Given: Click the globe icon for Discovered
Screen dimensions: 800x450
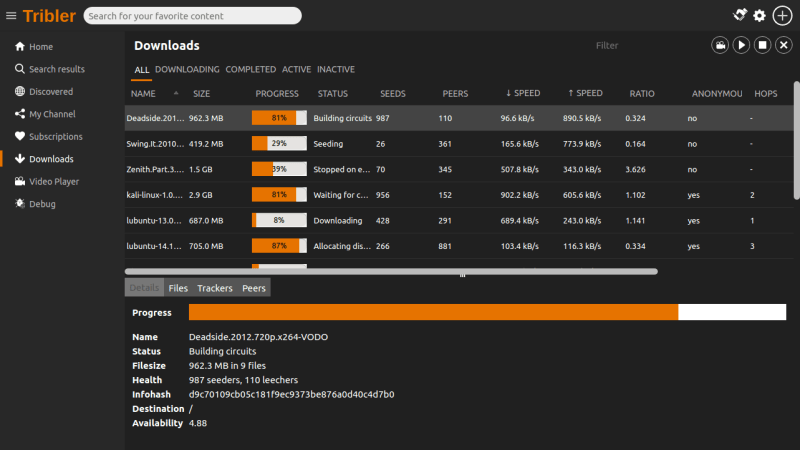Looking at the screenshot, I should point(20,91).
